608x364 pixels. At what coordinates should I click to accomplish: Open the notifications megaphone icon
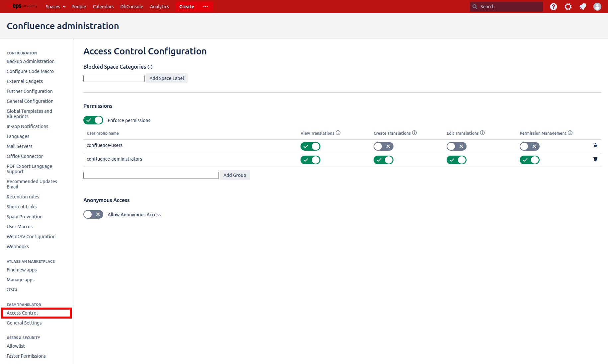tap(583, 7)
